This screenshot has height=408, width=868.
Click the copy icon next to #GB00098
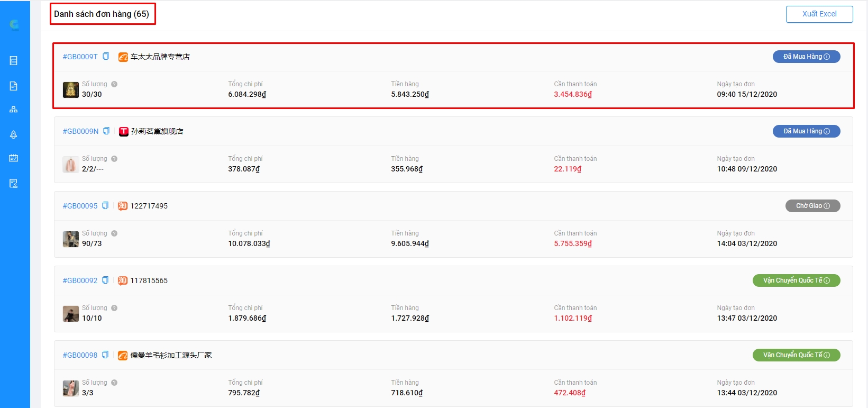(105, 355)
